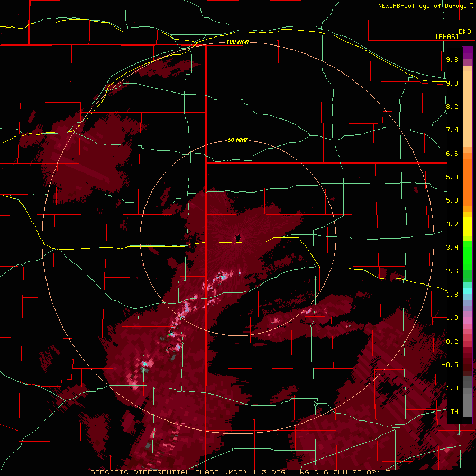Click the radar site marker at map center

coord(237,239)
